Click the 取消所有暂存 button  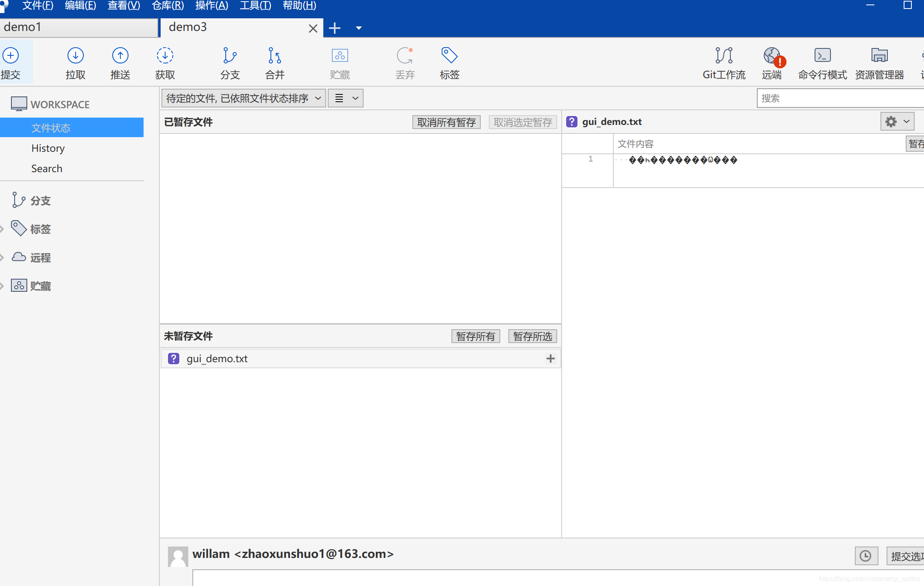coord(446,122)
